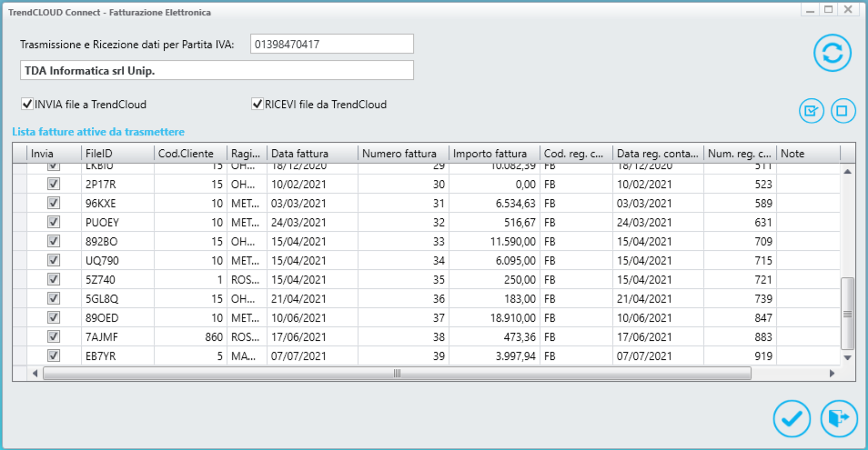Uncheck Invia for row EB7YR
The image size is (868, 450).
pos(54,355)
